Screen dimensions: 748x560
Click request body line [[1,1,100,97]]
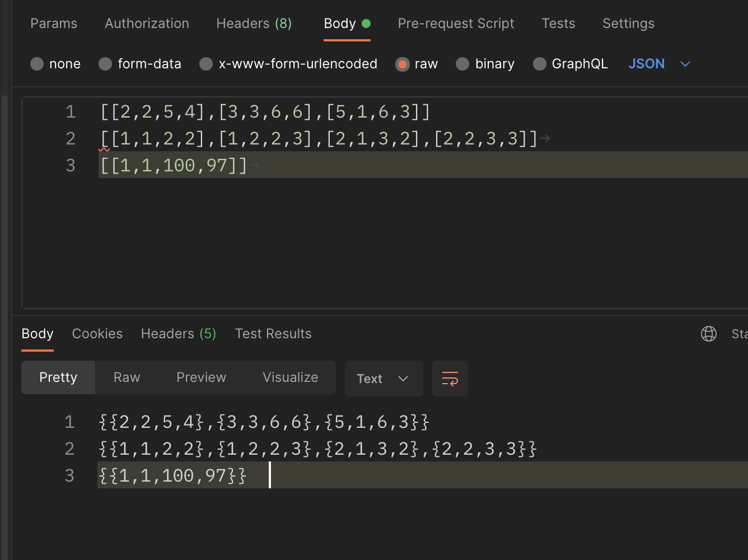point(174,165)
